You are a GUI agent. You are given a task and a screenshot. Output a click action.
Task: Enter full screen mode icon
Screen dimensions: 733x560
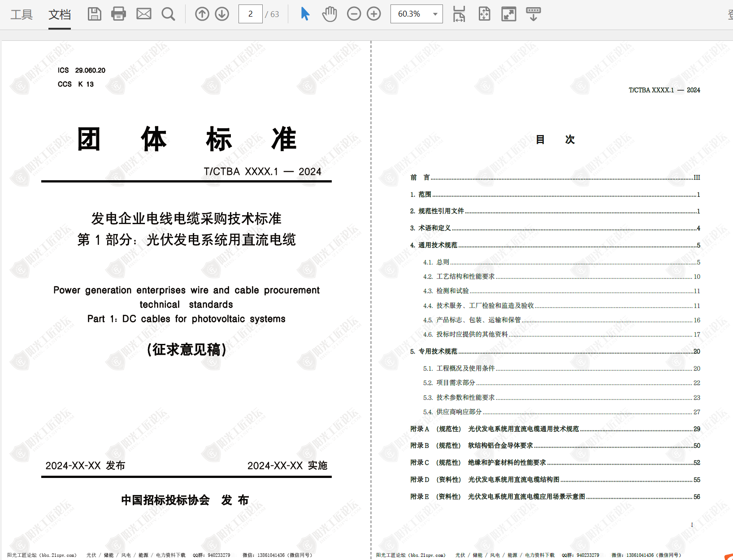[509, 14]
